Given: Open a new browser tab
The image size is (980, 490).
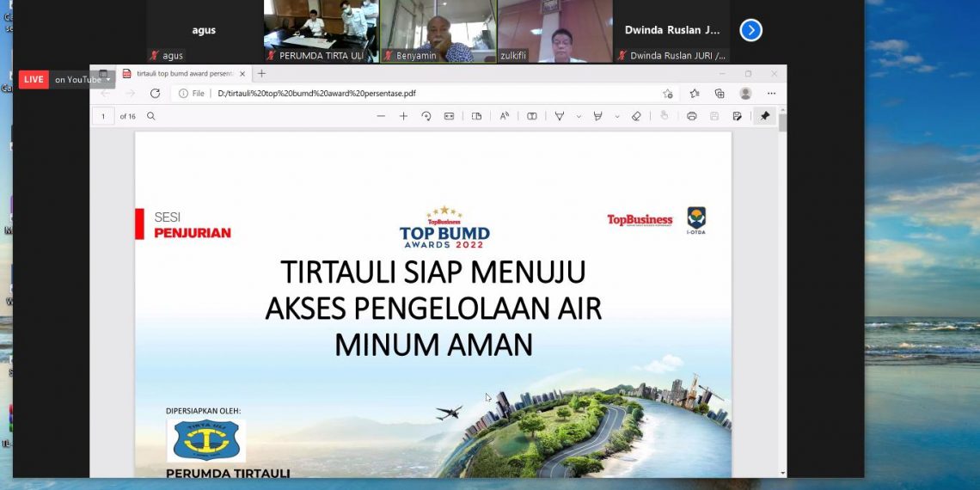Looking at the screenshot, I should coord(262,74).
